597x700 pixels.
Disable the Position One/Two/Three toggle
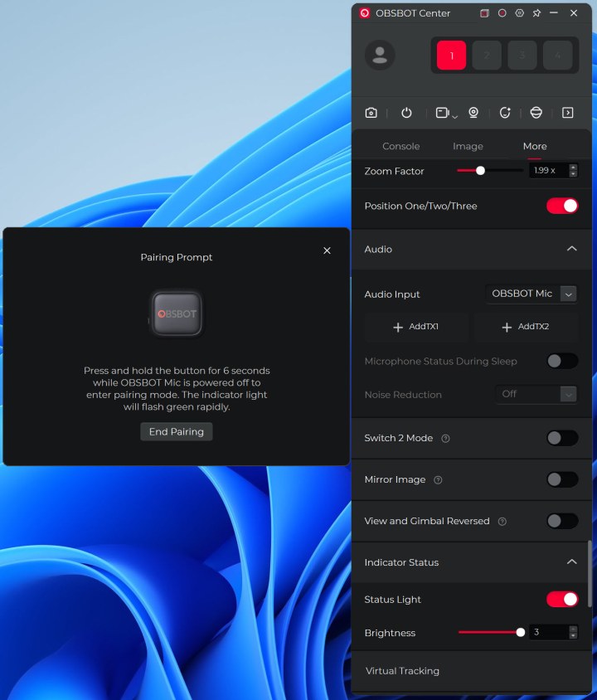[562, 206]
